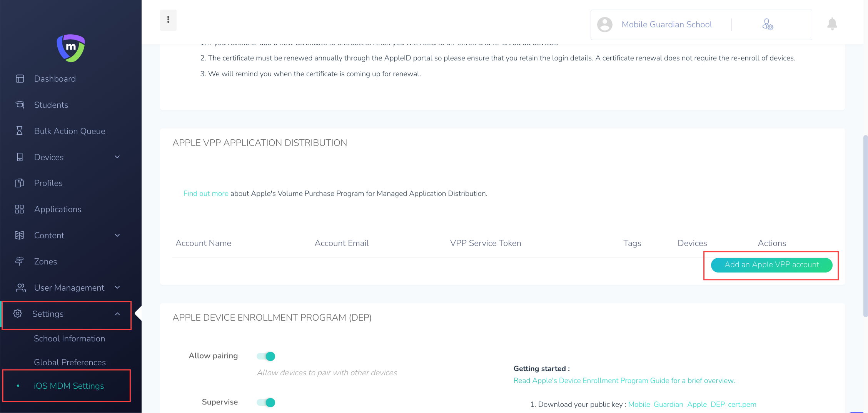Screen dimensions: 868x413
Task: Expand the User Management chevron
Action: (117, 288)
